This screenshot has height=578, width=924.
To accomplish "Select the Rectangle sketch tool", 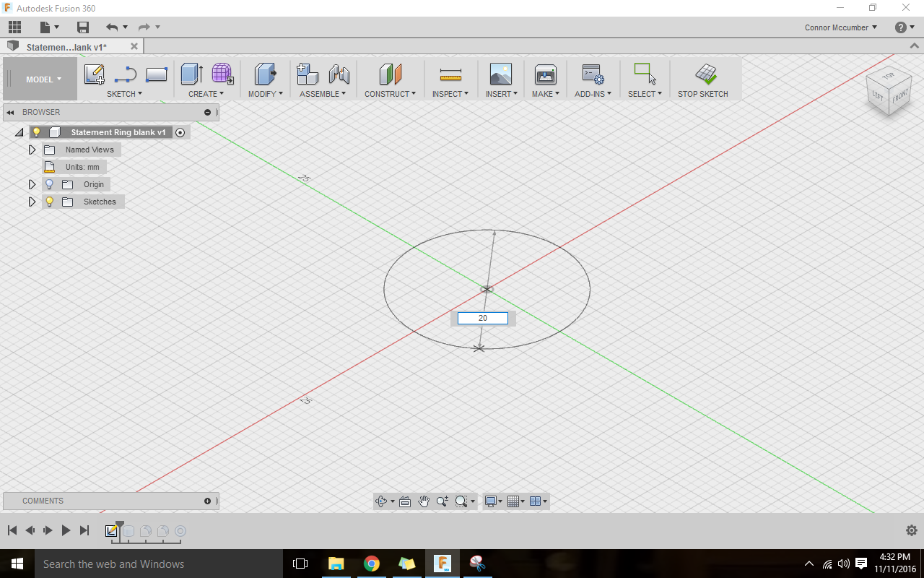I will 157,74.
